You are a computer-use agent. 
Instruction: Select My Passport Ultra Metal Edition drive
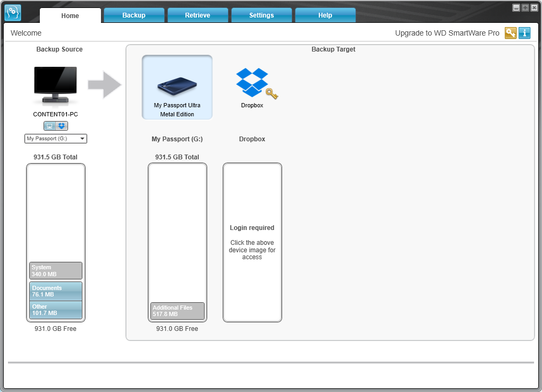pos(177,88)
